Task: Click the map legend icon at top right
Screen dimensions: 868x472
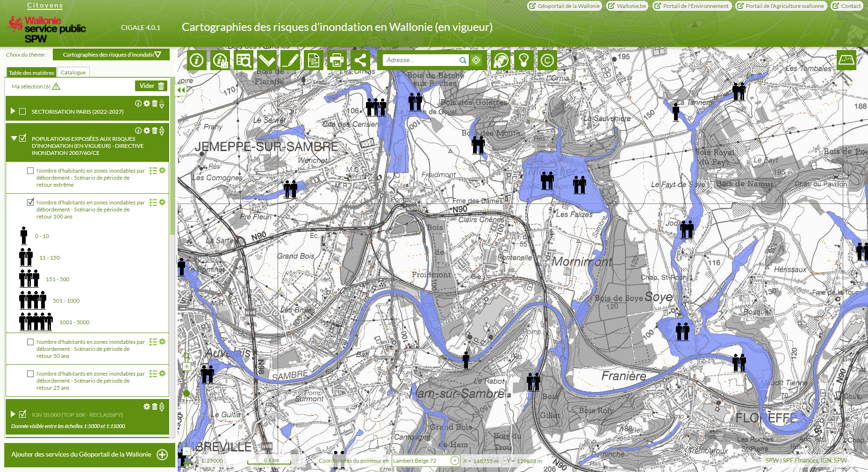Action: [846, 60]
